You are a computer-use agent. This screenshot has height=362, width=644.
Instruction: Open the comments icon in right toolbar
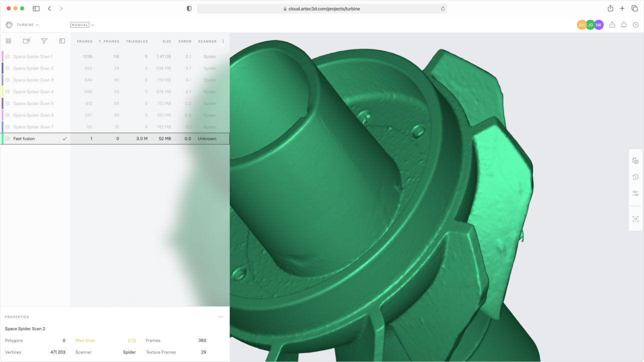pyautogui.click(x=635, y=161)
